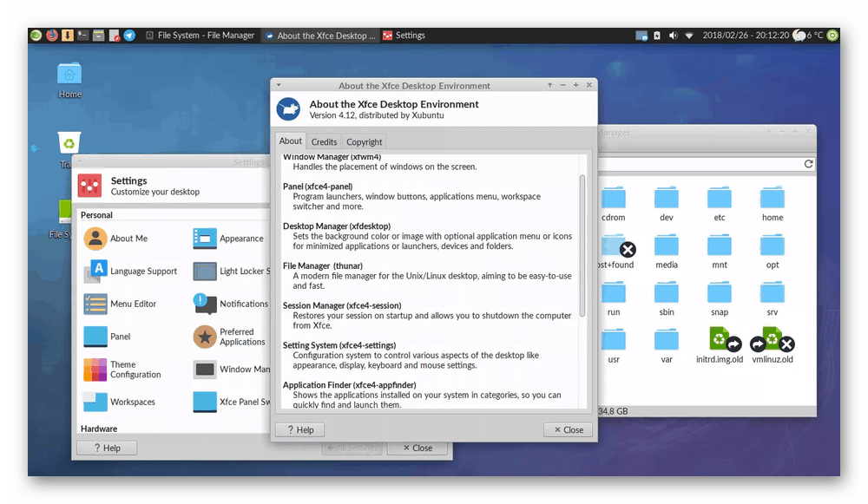Switch to the Credits tab

coord(324,141)
